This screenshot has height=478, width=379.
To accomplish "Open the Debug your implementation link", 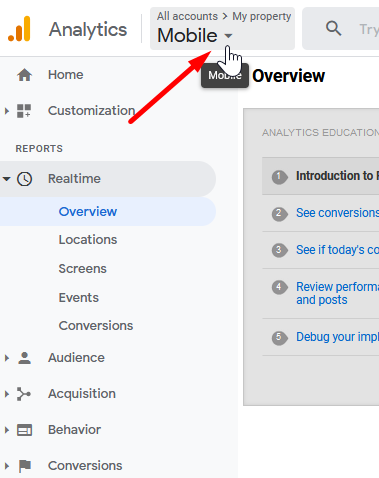I will tap(337, 337).
